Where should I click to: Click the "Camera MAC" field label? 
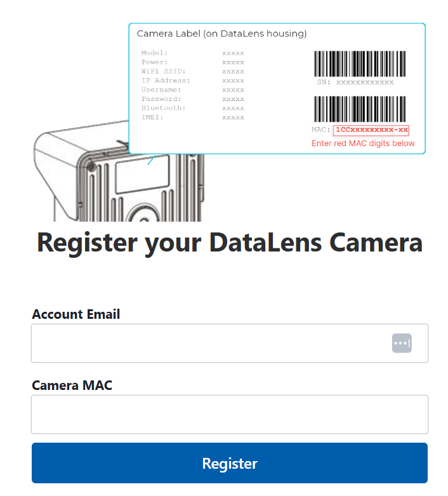point(72,385)
